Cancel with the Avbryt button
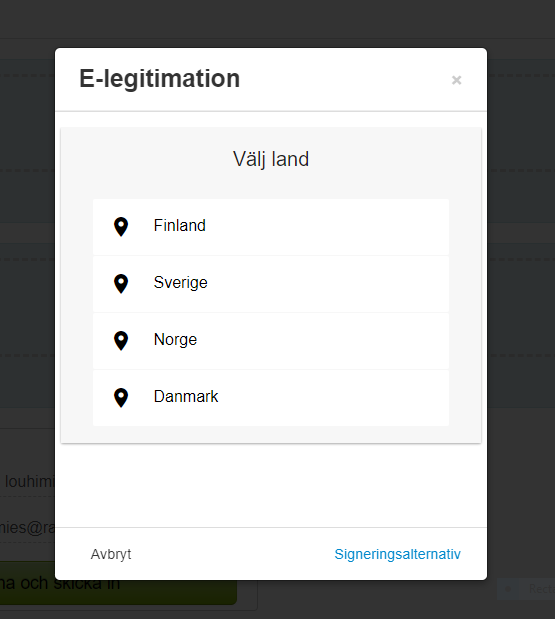The image size is (555, 619). pyautogui.click(x=111, y=554)
